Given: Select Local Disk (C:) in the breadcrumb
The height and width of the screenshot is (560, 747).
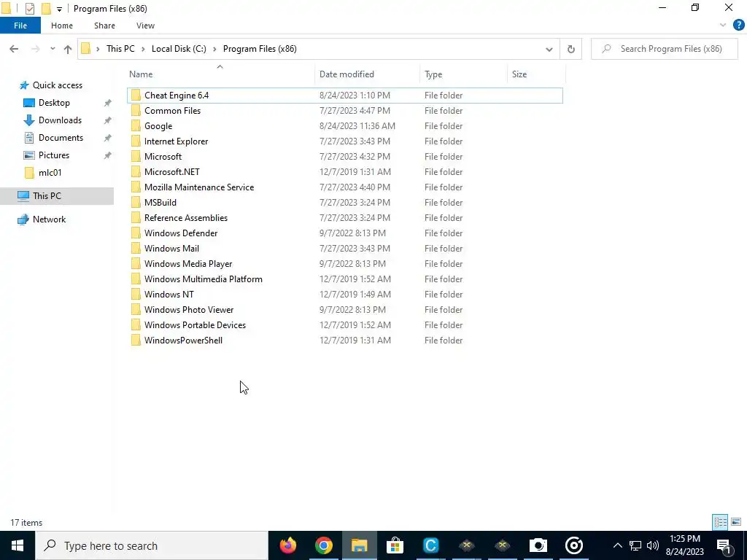Looking at the screenshot, I should (179, 49).
